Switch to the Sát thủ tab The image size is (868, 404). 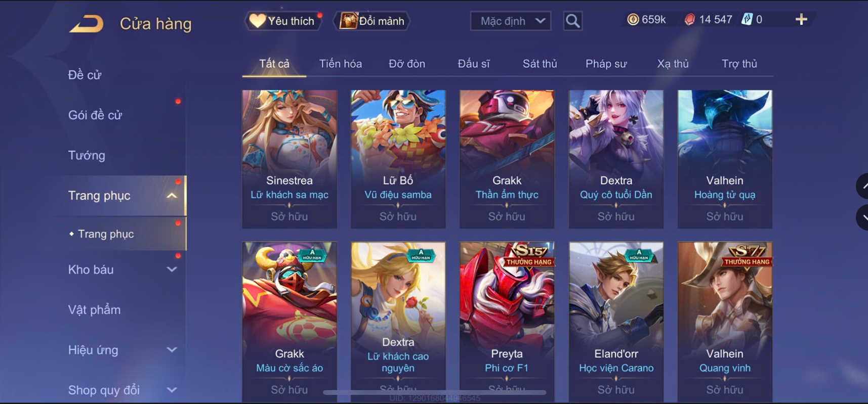coord(540,64)
